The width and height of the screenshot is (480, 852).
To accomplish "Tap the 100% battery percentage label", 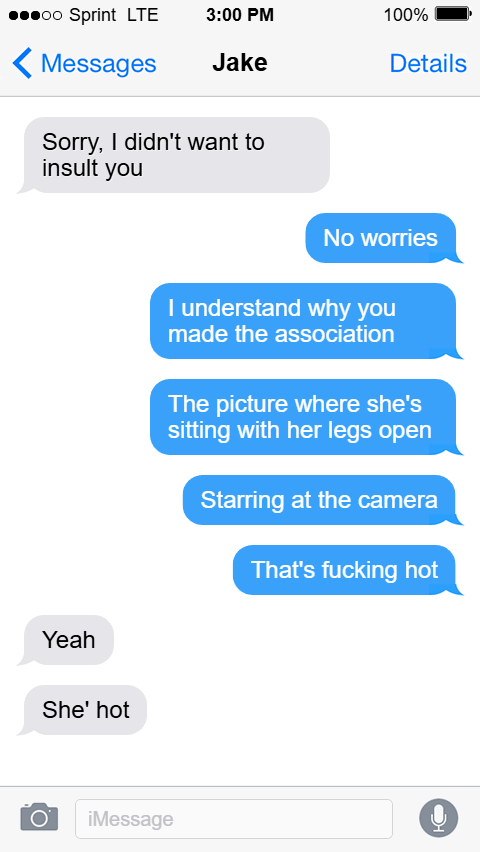I will click(x=406, y=15).
